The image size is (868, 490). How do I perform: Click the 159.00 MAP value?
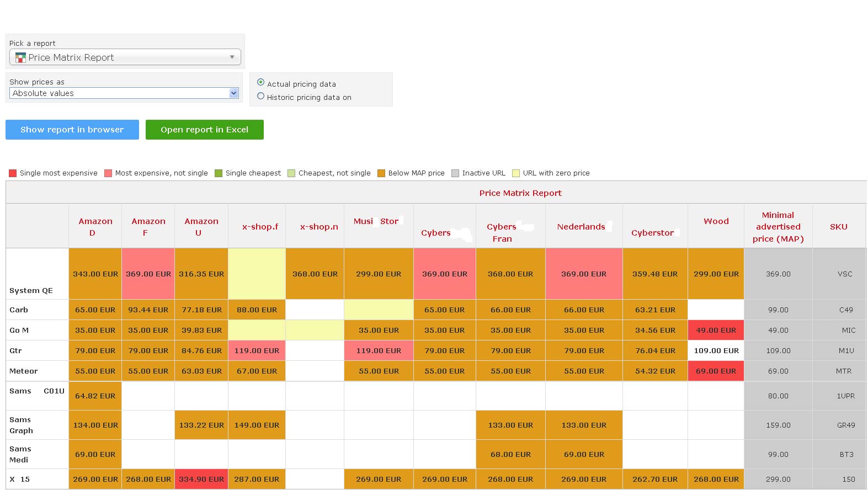tap(778, 425)
